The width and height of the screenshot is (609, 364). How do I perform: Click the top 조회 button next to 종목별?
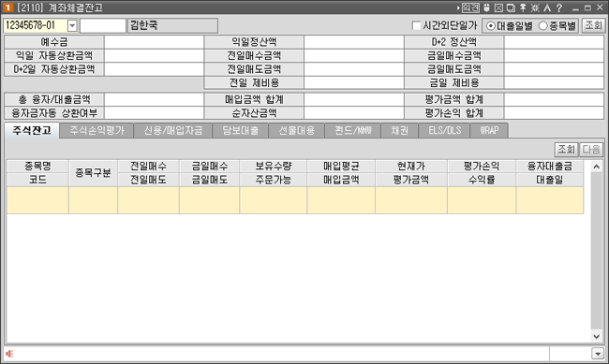coord(593,26)
